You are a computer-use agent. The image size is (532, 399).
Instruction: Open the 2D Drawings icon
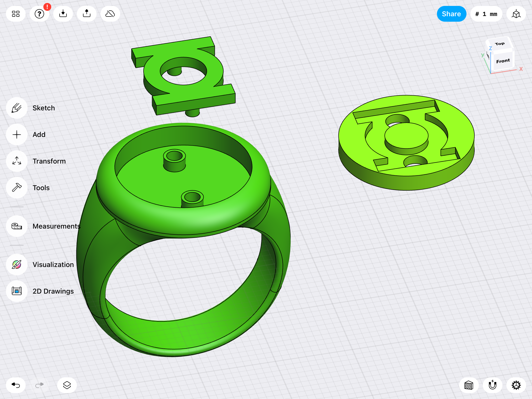click(17, 291)
